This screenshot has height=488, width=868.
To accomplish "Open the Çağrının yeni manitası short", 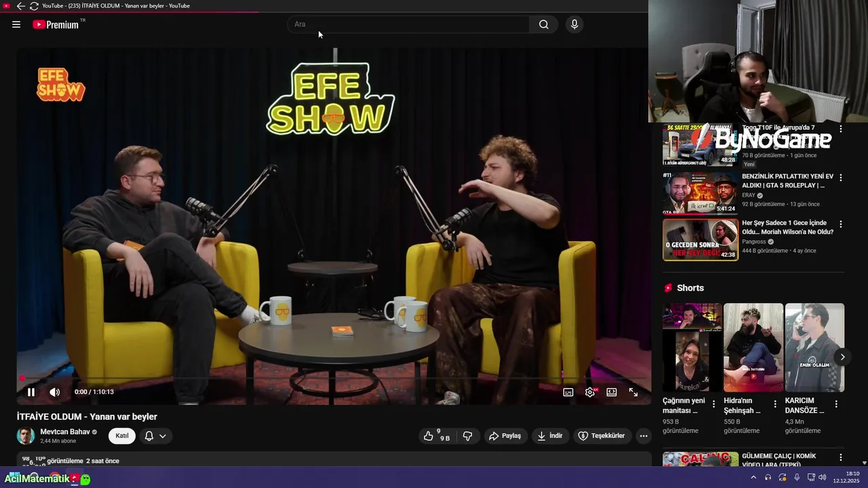I will click(692, 347).
